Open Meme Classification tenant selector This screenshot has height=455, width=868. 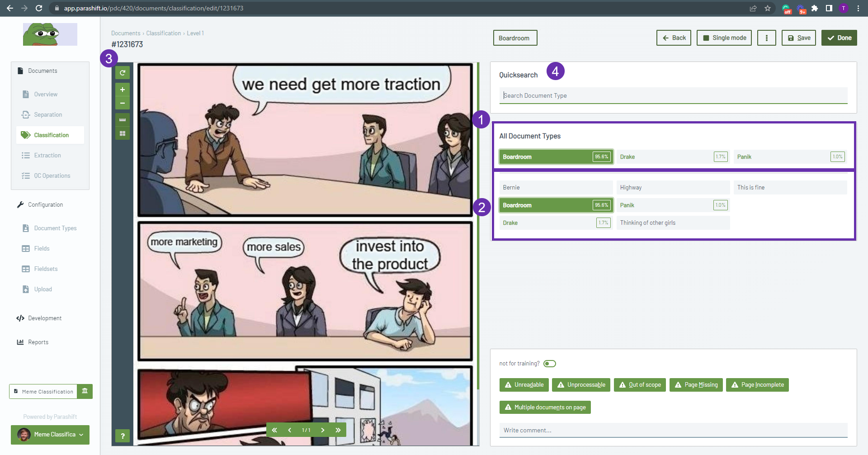[x=43, y=391]
